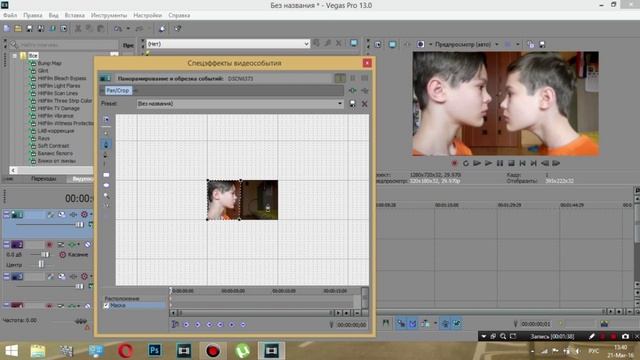
Task: Open the Предпросмотр (авто) quality dropdown
Action: [497, 44]
